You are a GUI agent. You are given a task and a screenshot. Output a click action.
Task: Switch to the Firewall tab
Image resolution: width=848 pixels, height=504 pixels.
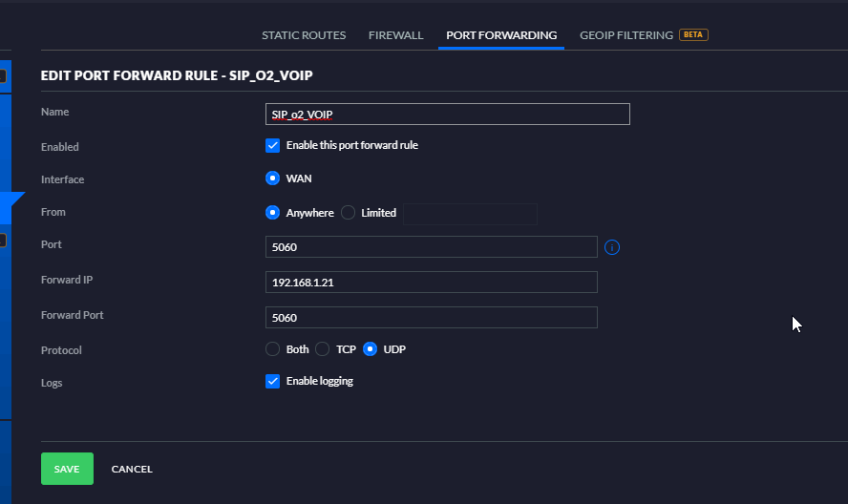[x=395, y=35]
